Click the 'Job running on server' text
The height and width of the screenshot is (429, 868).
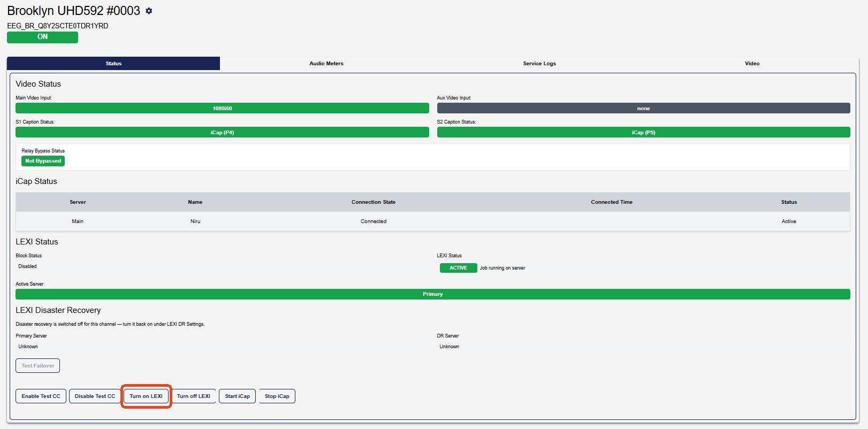coord(502,268)
